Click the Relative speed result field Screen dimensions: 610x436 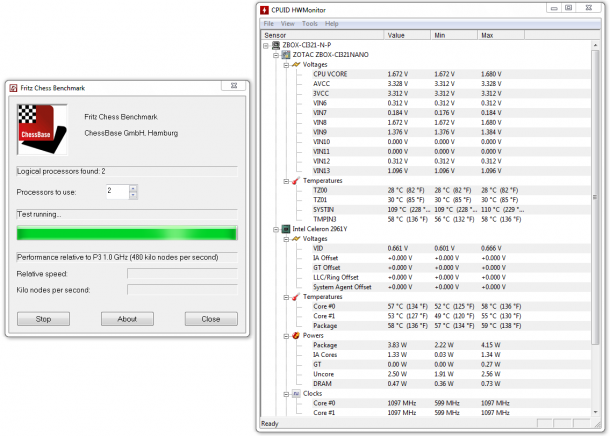[x=182, y=273]
